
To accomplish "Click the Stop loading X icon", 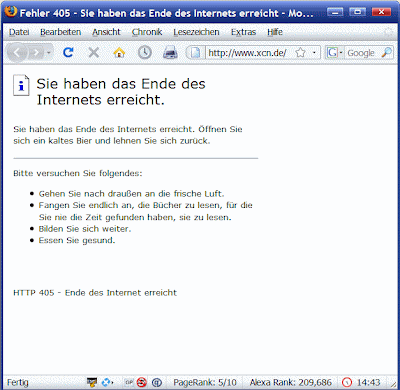I will 94,52.
